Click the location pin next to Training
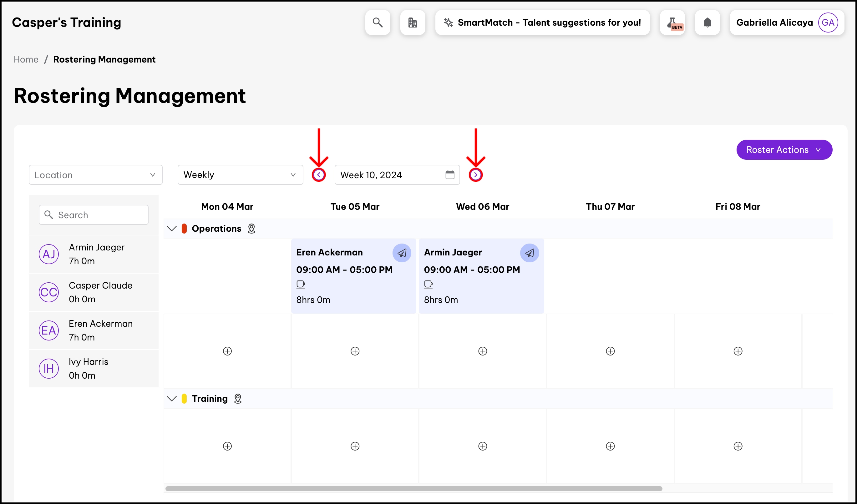 point(238,398)
